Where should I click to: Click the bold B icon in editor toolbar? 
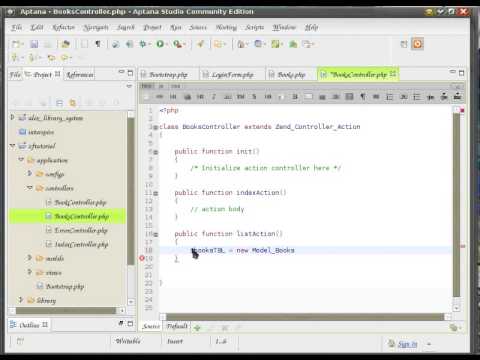[x=295, y=97]
